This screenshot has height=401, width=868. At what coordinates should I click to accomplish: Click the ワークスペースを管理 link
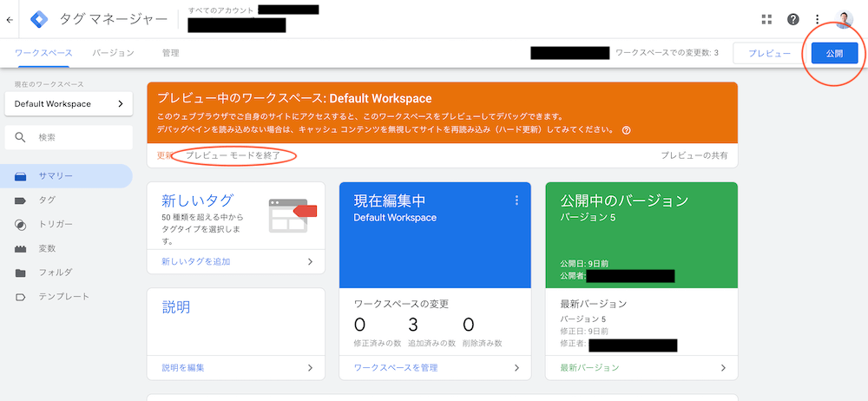[x=396, y=368]
